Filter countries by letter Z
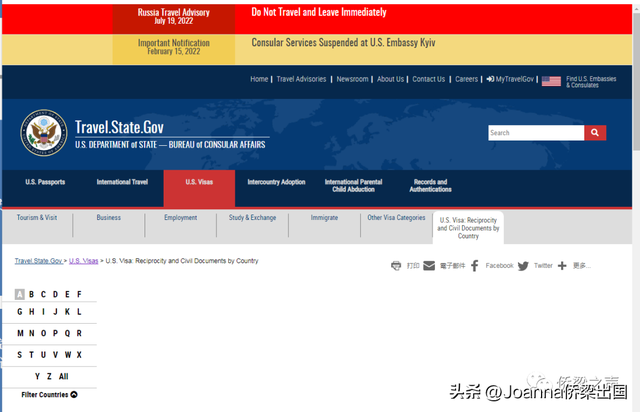This screenshot has height=412, width=640. tap(49, 376)
